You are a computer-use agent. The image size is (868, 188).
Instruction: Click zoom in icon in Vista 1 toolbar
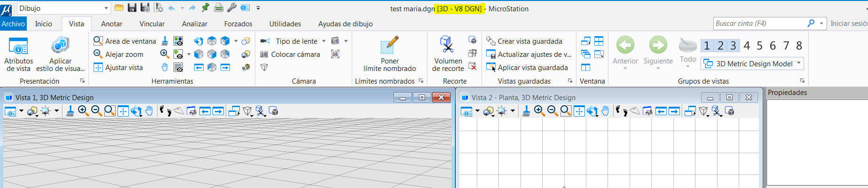(83, 111)
